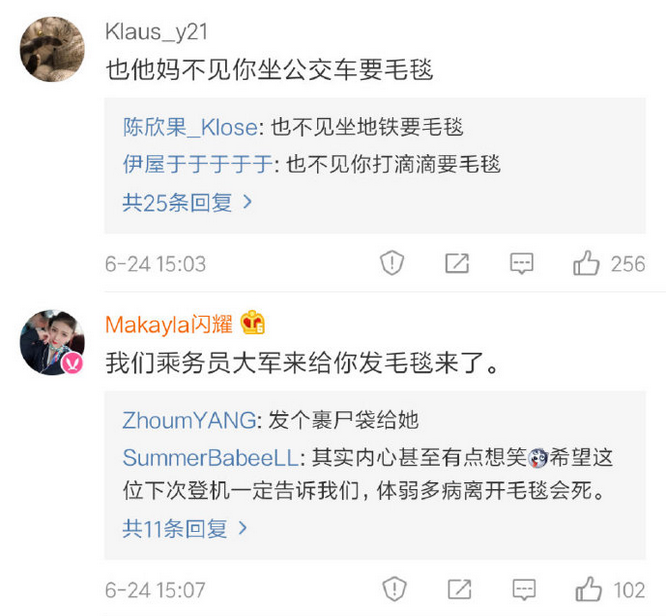Image resolution: width=666 pixels, height=616 pixels.
Task: Tap the 6-24 15:07 timestamp
Action: [155, 590]
